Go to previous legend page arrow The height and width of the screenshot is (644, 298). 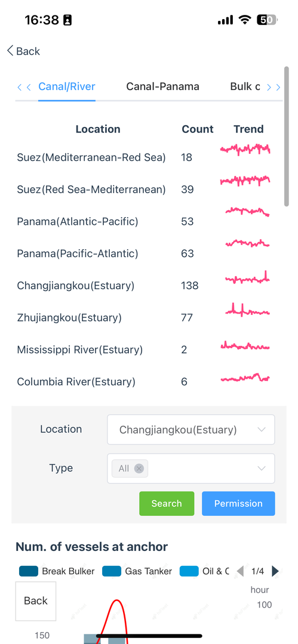click(241, 571)
